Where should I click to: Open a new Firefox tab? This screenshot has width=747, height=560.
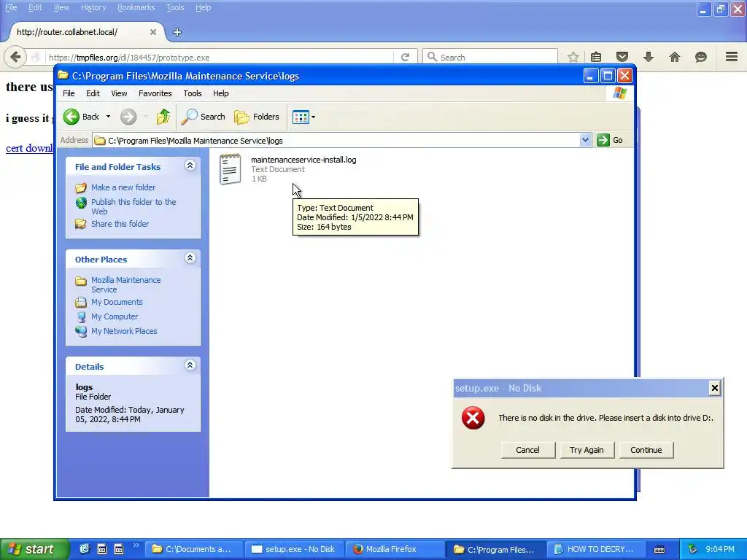(x=177, y=32)
